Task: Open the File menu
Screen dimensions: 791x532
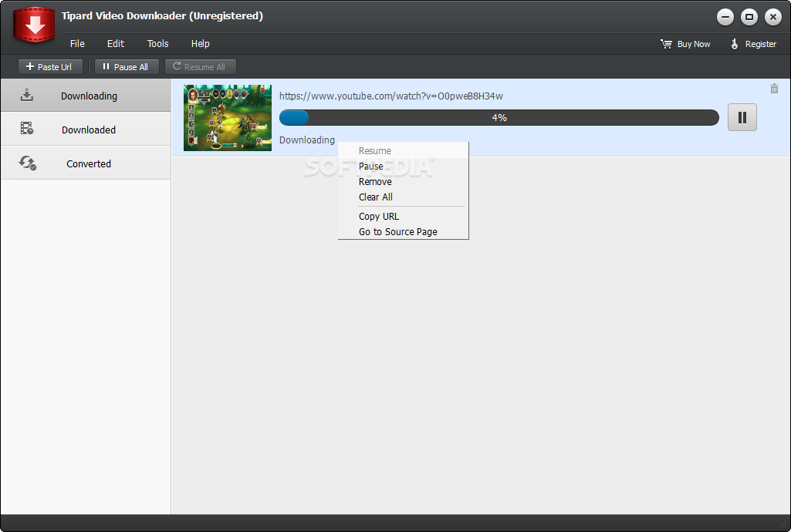Action: pyautogui.click(x=77, y=44)
